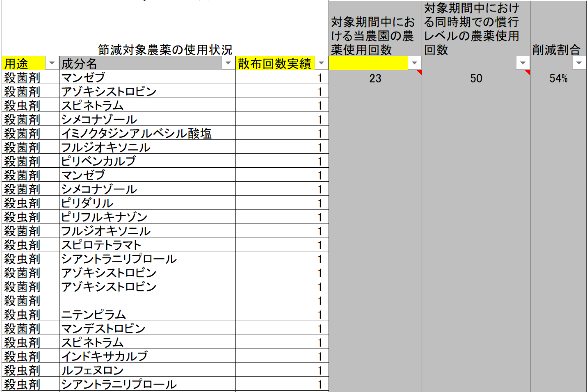Open the 削減割合 column filter dropdown
Image resolution: width=587 pixels, height=392 pixels.
(x=579, y=63)
